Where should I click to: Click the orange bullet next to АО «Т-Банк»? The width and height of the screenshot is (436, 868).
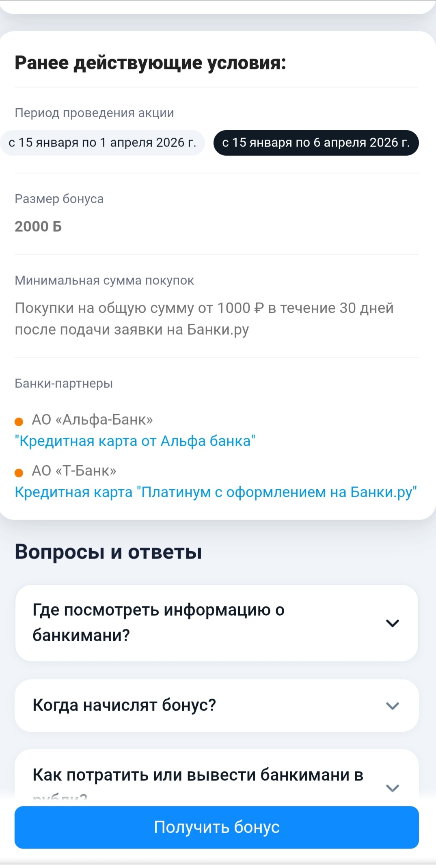pyautogui.click(x=19, y=473)
